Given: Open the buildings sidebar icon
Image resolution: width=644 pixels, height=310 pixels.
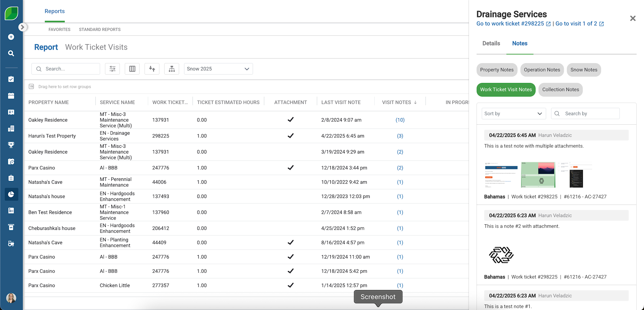Looking at the screenshot, I should tap(11, 128).
